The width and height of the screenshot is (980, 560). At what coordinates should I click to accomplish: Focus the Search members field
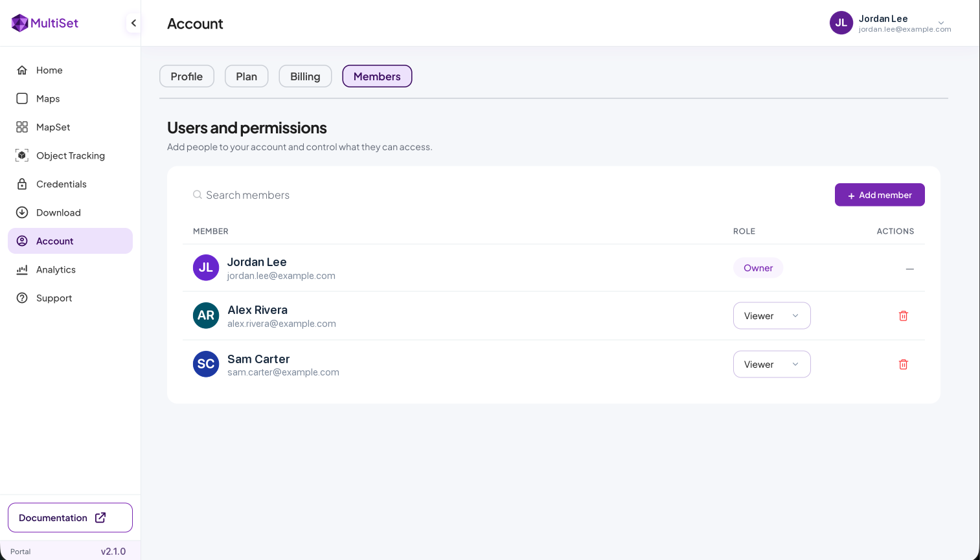(x=505, y=195)
